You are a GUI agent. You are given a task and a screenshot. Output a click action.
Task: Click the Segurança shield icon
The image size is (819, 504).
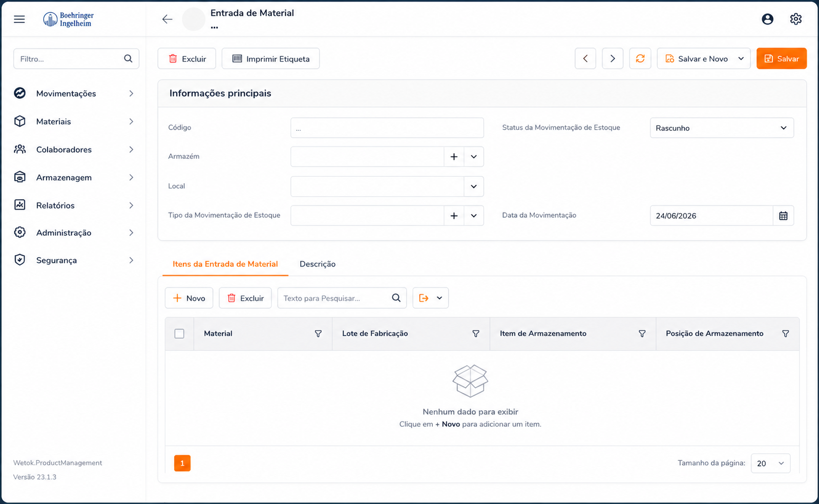20,260
